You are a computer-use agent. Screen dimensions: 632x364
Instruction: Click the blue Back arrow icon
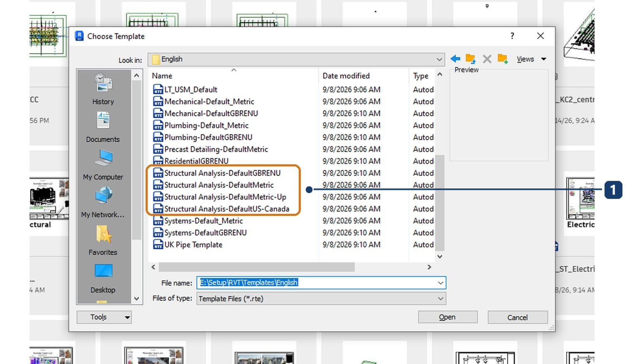pos(455,59)
